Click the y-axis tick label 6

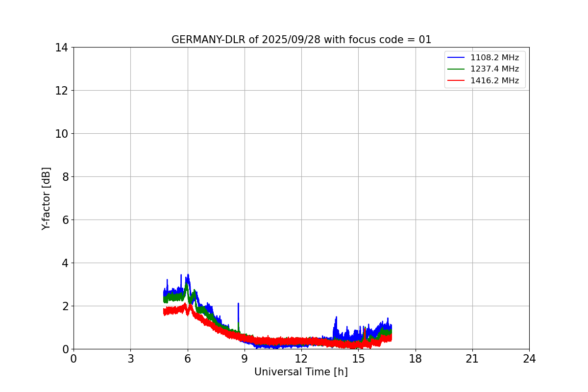click(x=65, y=220)
